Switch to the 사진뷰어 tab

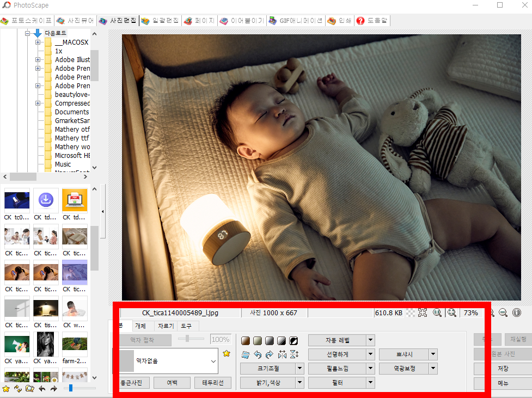75,21
